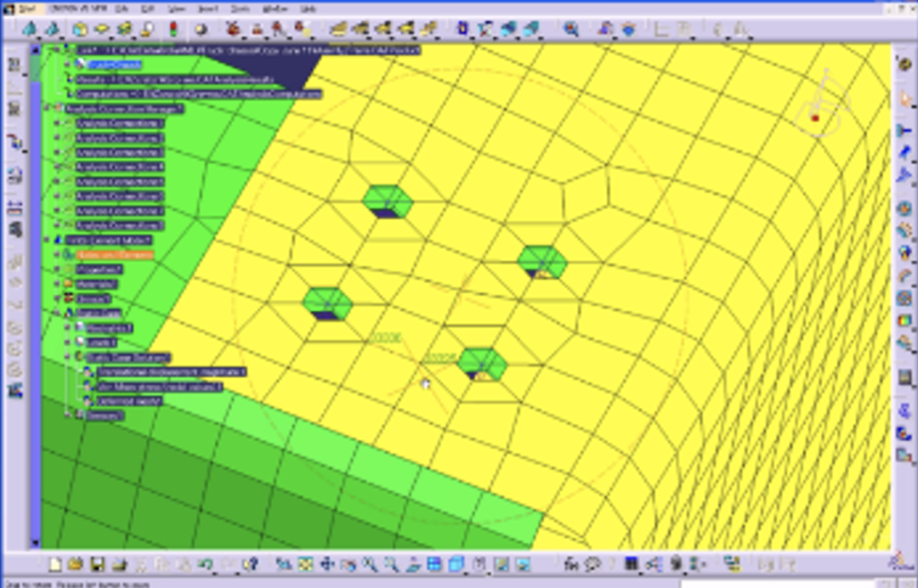
Task: Select the Materials.1 tree item
Action: coord(95,284)
